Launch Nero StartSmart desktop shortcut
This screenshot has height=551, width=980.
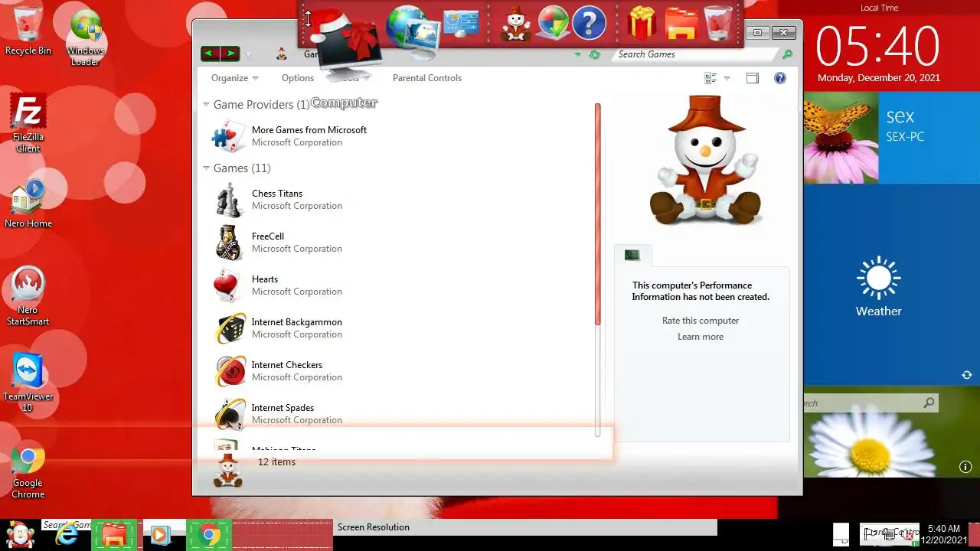coord(28,296)
